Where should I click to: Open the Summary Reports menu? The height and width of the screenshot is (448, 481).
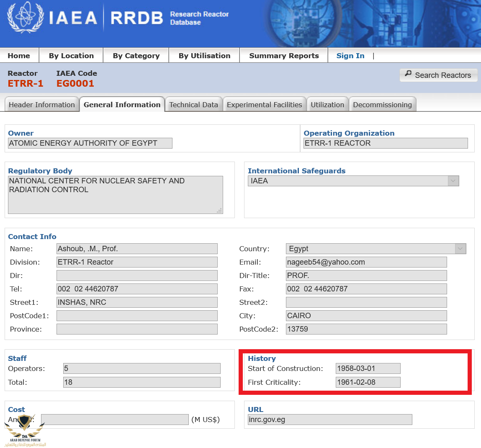[x=284, y=56]
